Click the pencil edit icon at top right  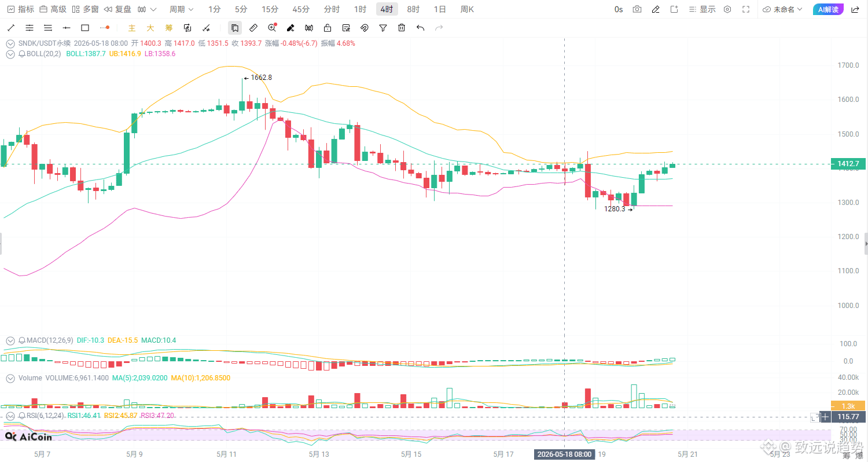[656, 9]
